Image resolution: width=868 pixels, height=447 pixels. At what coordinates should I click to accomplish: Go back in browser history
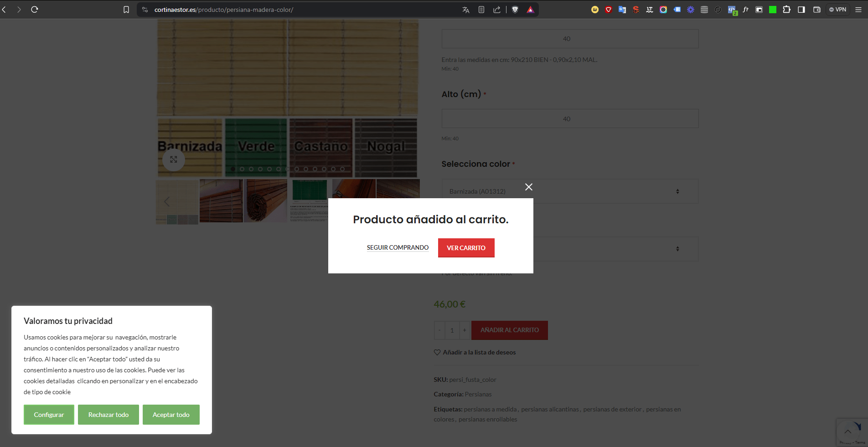coord(4,10)
